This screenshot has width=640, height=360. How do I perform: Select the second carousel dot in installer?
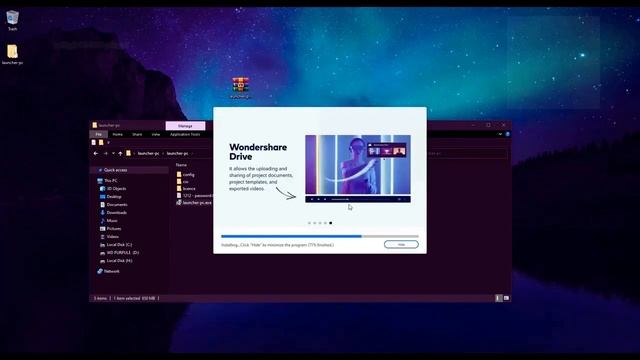pos(315,223)
